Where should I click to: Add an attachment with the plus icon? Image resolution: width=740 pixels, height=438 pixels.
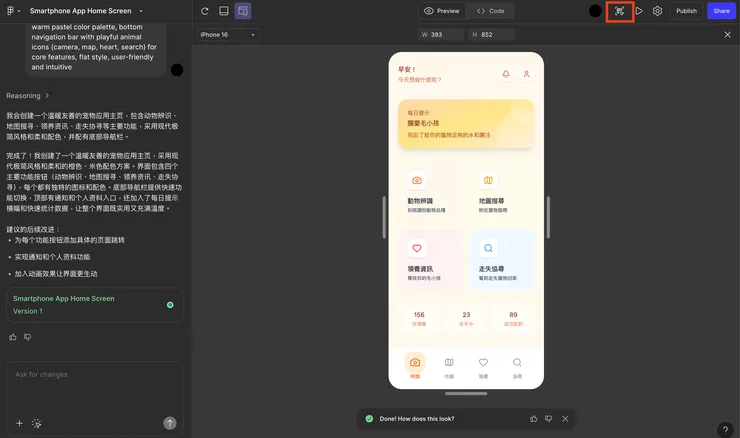pos(19,423)
